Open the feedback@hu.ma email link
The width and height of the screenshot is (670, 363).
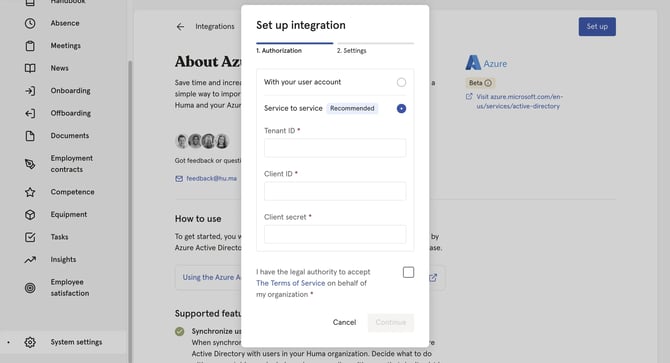click(x=212, y=179)
